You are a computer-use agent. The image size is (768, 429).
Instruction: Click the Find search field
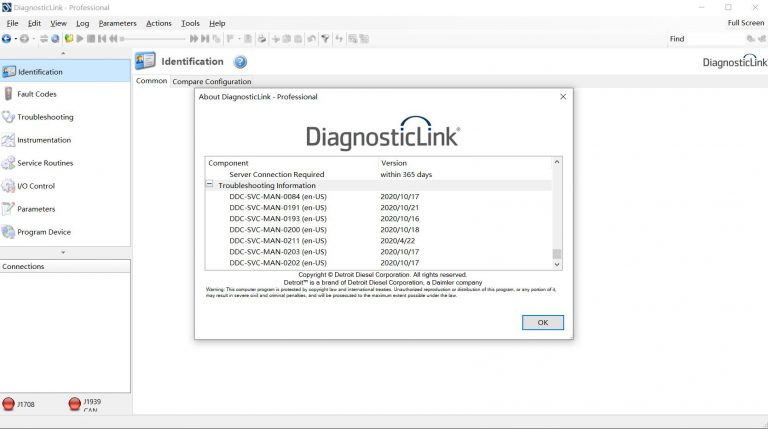[x=714, y=39]
